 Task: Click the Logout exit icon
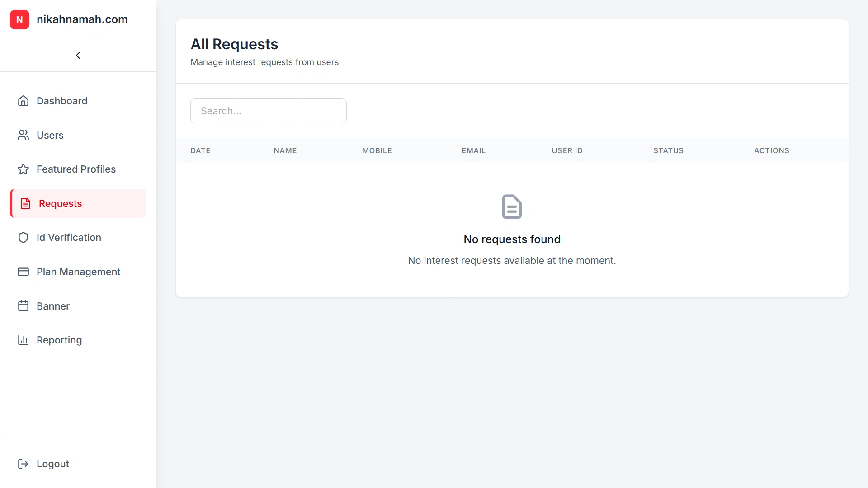23,464
